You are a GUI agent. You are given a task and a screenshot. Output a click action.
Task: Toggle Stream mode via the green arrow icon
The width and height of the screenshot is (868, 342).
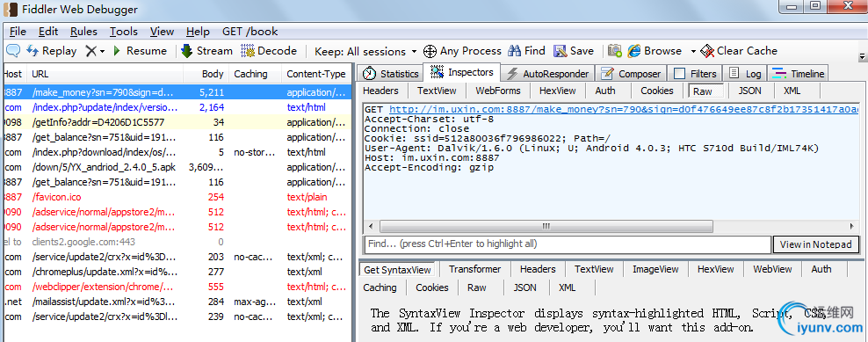[x=186, y=51]
